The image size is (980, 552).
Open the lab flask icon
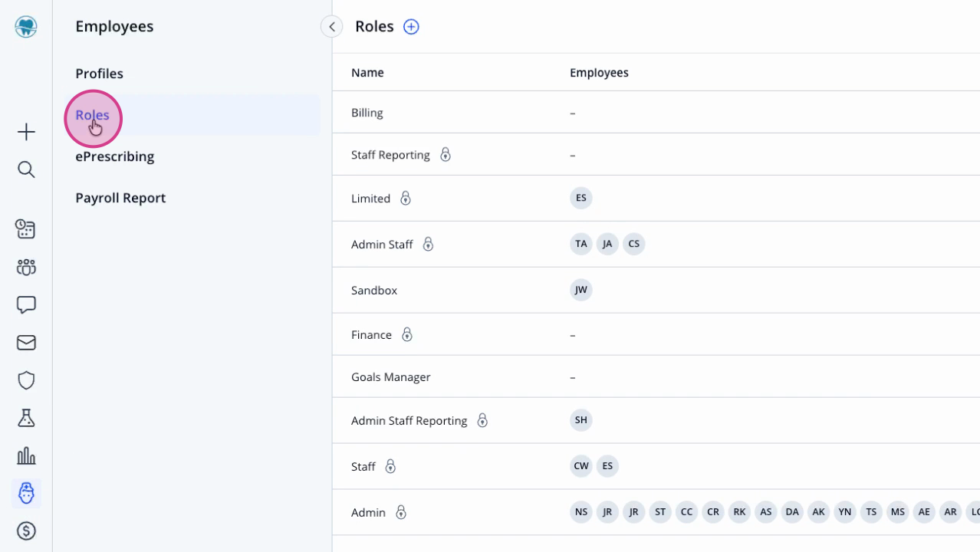point(26,418)
